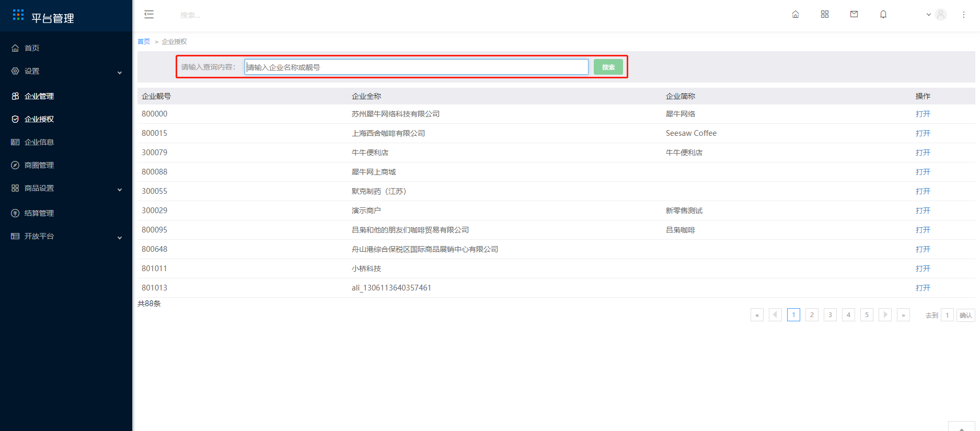Click the 吕枭咖啡 short name cell
The height and width of the screenshot is (431, 980).
pyautogui.click(x=681, y=230)
